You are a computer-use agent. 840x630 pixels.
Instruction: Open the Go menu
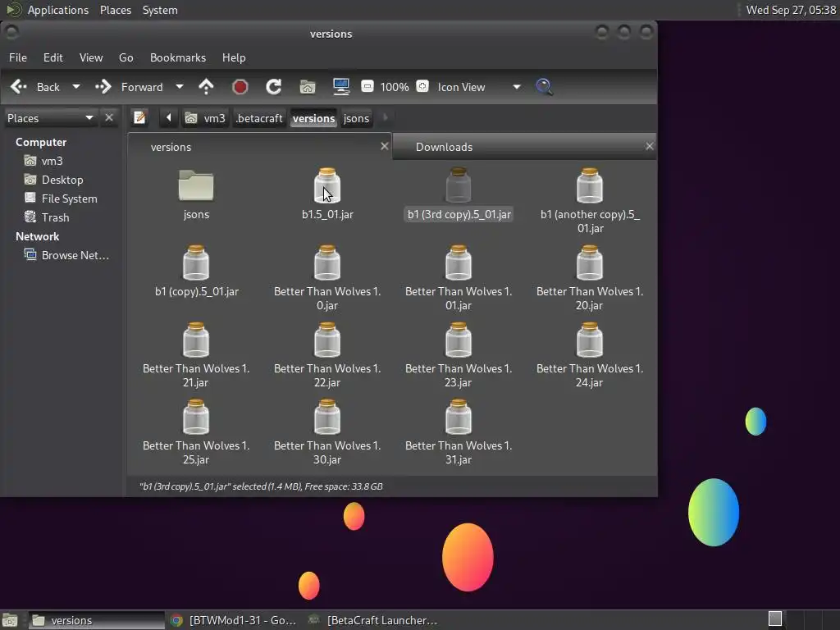click(126, 57)
